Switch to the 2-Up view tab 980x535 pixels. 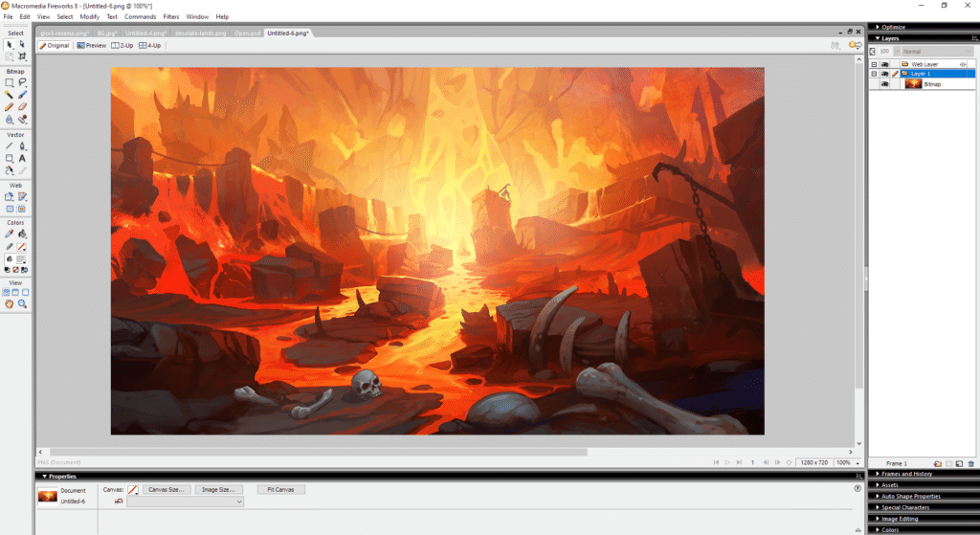[x=122, y=46]
